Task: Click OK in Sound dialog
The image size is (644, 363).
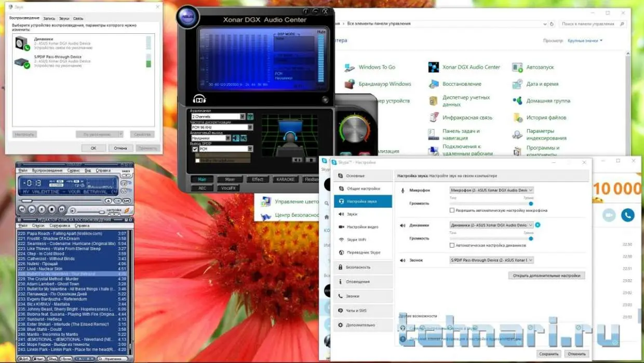Action: point(93,148)
